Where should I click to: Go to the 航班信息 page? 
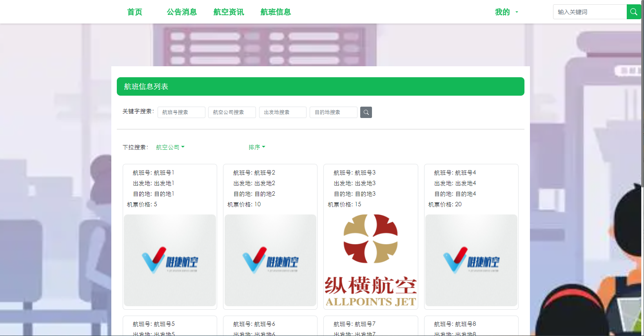[276, 12]
